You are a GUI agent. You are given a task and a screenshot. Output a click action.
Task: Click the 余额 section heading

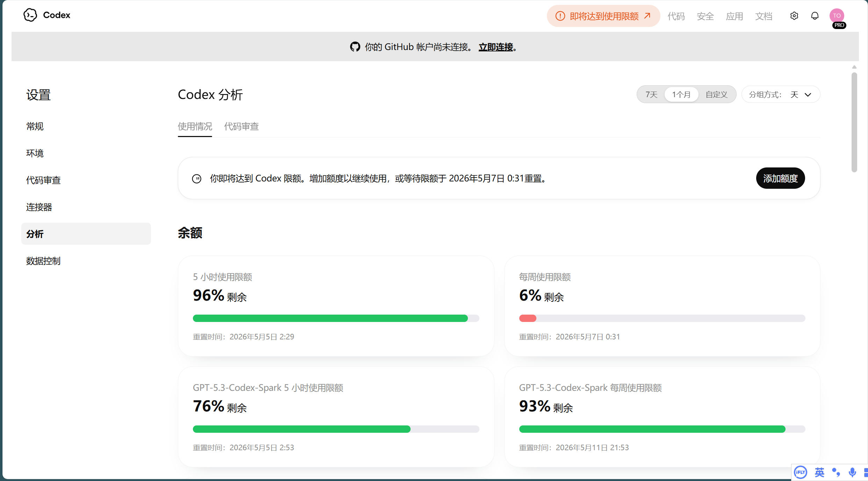(x=190, y=233)
